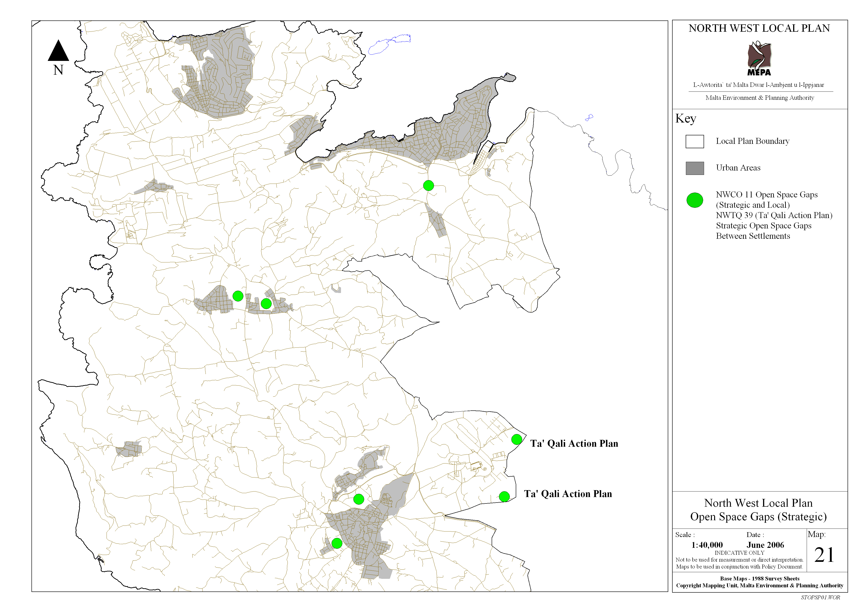The height and width of the screenshot is (614, 868).
Task: Click the black north arrow triangle
Action: [x=58, y=50]
